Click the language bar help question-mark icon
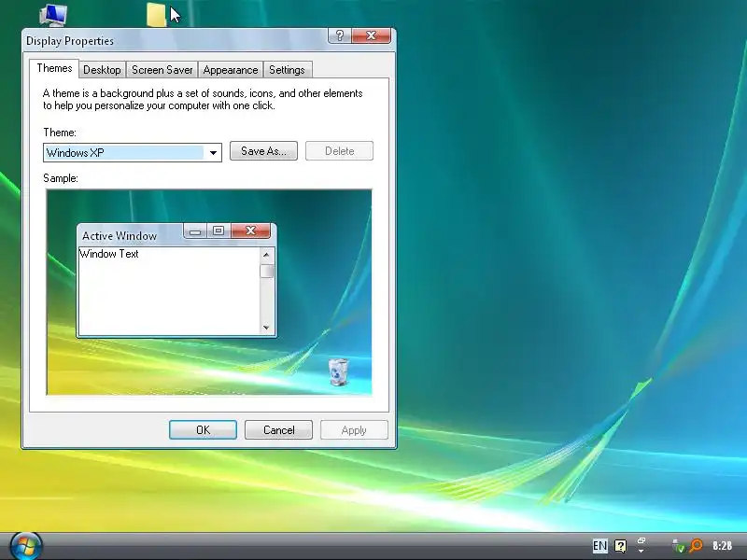The height and width of the screenshot is (560, 747). click(620, 546)
